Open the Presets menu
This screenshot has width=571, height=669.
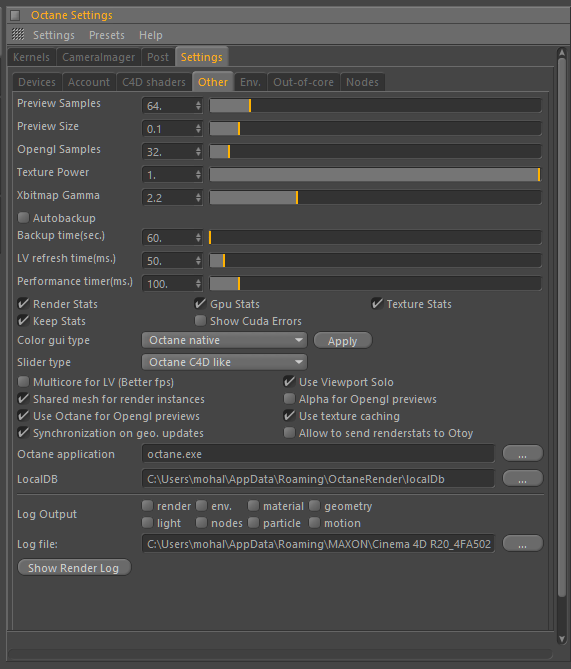[107, 35]
